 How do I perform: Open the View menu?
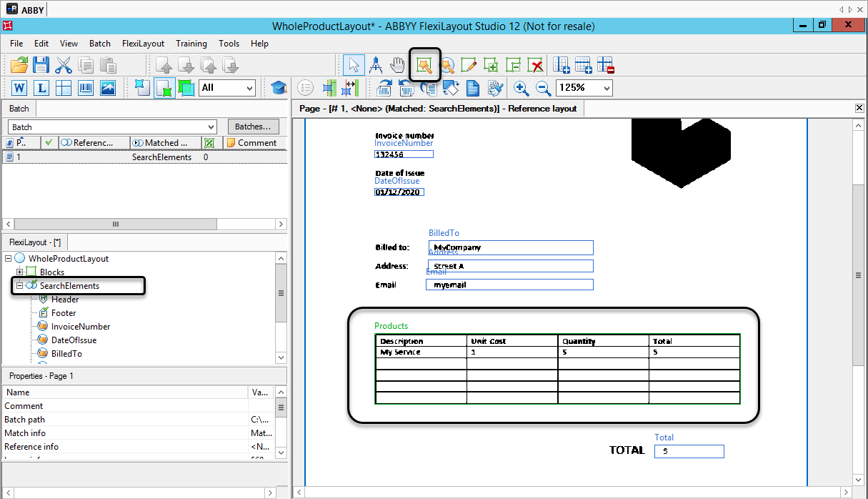point(69,44)
